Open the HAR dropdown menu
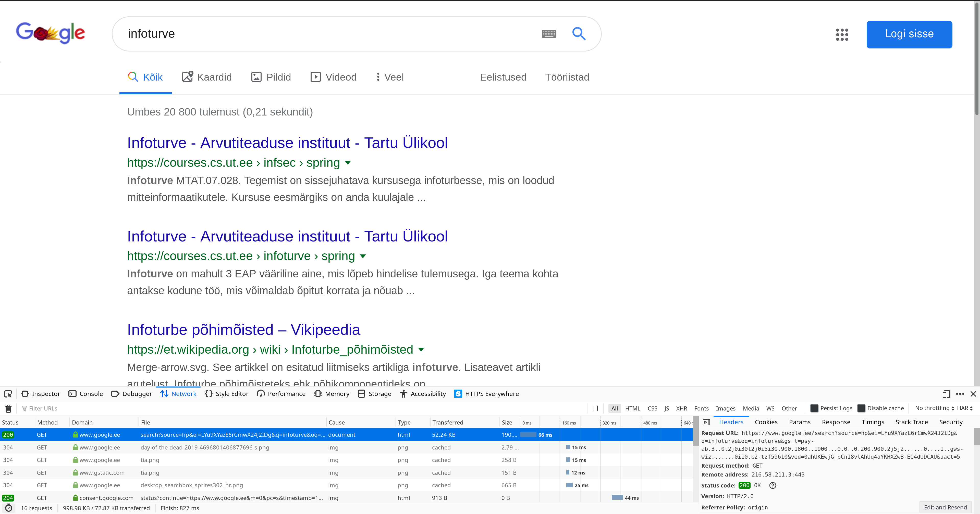This screenshot has height=514, width=980. click(965, 408)
